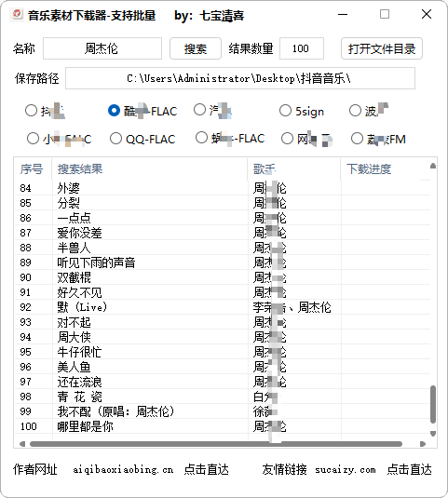Click row number 100
Screen dimensions: 448x498
pos(29,427)
